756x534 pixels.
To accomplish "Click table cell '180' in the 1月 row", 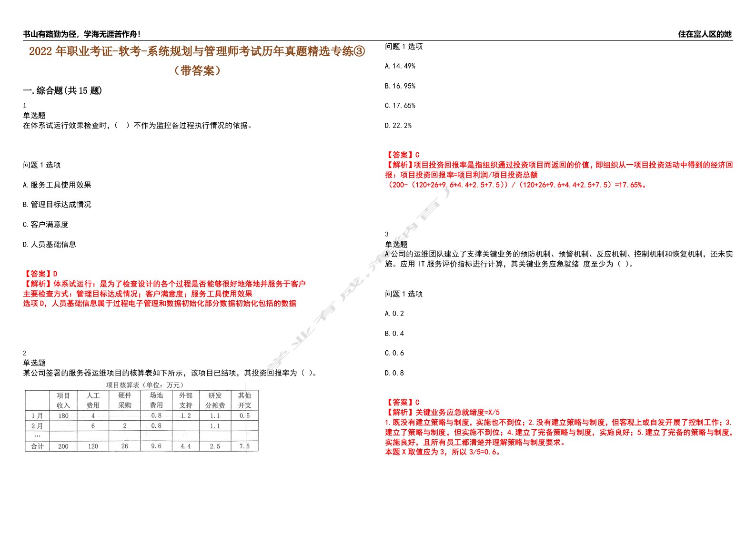I will 63,415.
